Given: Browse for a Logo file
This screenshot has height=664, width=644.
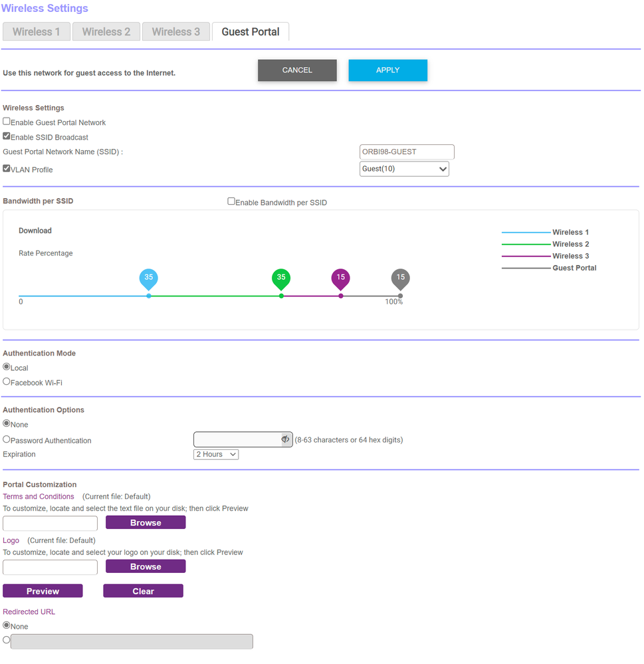Looking at the screenshot, I should pos(146,567).
